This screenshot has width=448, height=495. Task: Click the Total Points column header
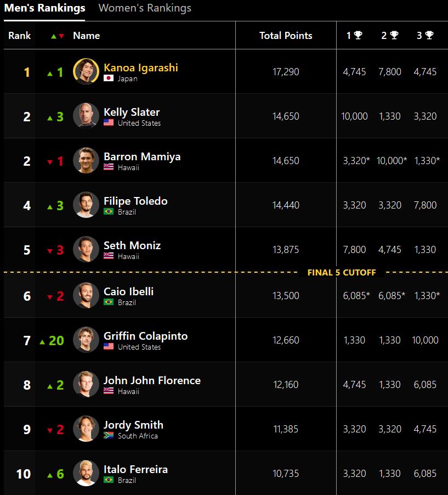tap(286, 35)
